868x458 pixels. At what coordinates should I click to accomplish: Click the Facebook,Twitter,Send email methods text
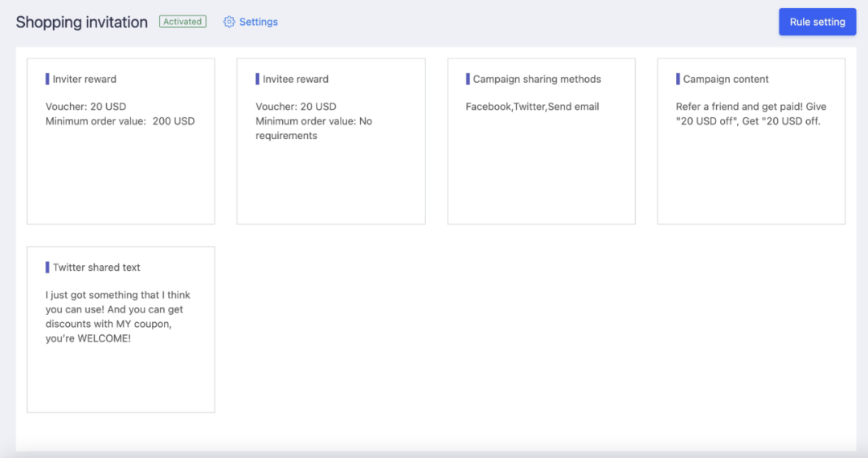click(x=532, y=106)
